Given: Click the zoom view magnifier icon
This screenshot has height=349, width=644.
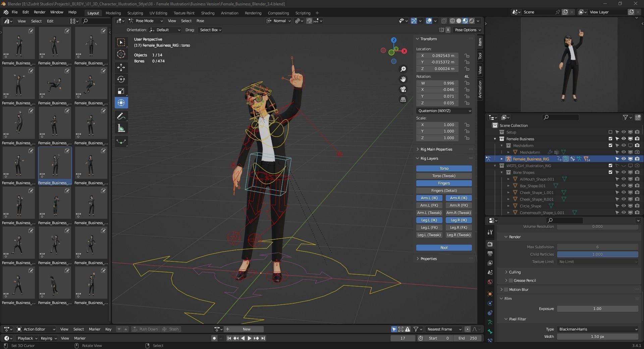Looking at the screenshot, I should 403,69.
